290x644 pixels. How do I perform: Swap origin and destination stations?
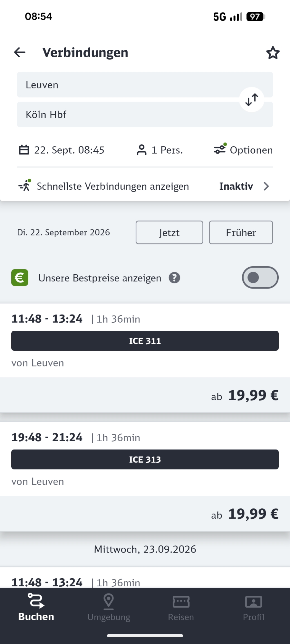252,100
